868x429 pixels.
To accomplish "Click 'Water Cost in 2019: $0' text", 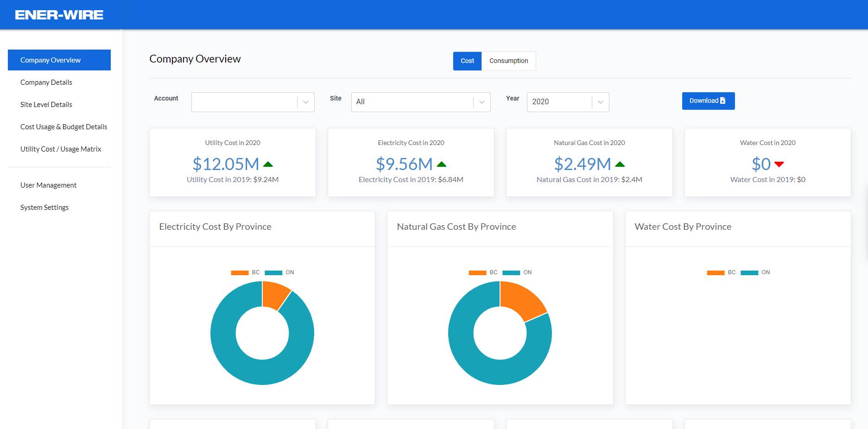I will 768,180.
